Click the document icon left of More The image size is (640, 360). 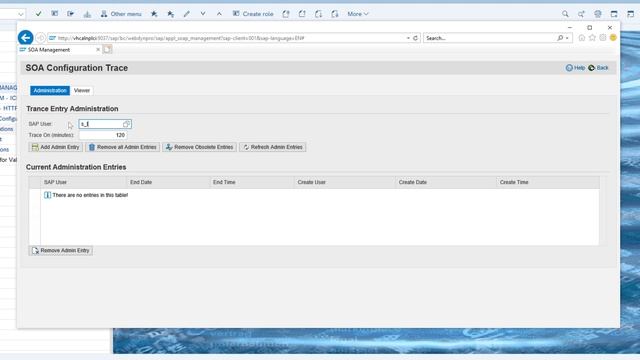335,14
